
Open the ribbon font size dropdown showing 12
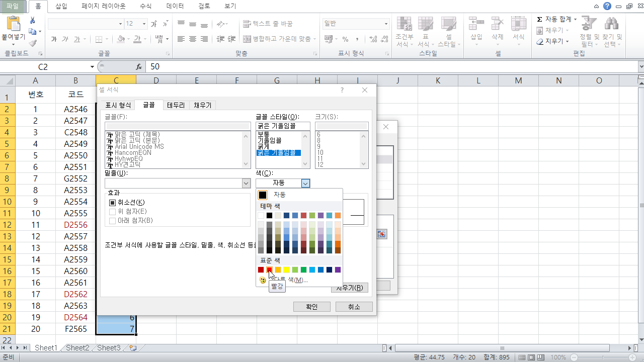(144, 24)
